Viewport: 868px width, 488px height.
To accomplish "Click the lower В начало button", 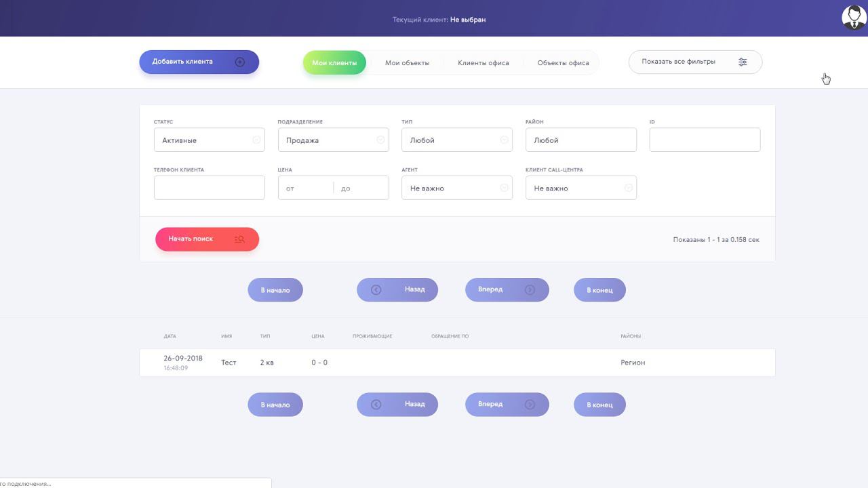I will pyautogui.click(x=275, y=405).
